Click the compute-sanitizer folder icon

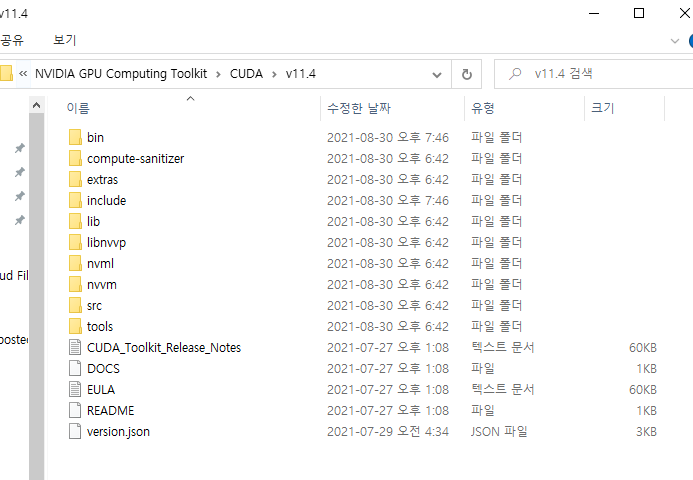coord(75,158)
